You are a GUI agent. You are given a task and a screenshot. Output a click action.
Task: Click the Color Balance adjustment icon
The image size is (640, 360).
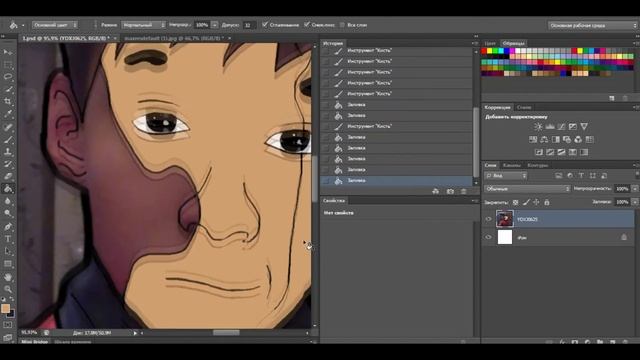click(544, 140)
